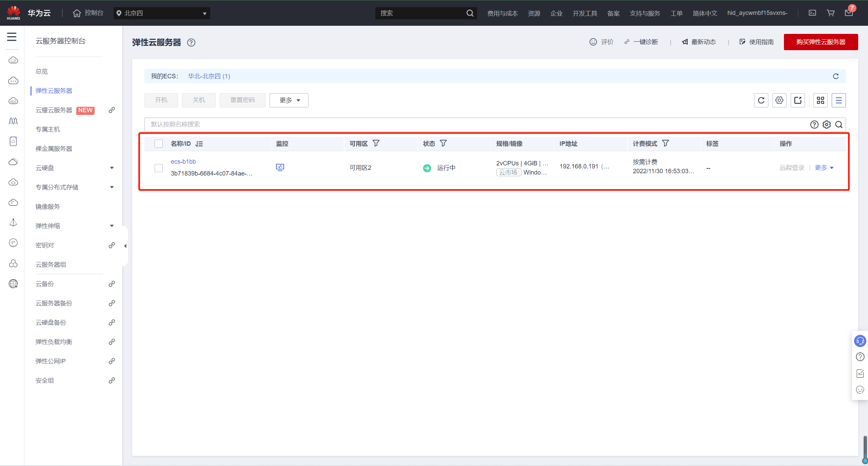Viewport: 868px width, 466px height.
Task: Click the help icon beside 弹性云服务器 title
Action: point(191,42)
